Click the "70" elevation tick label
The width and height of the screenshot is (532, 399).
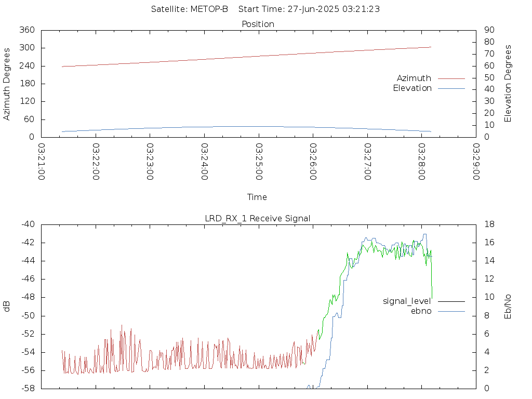tap(489, 54)
